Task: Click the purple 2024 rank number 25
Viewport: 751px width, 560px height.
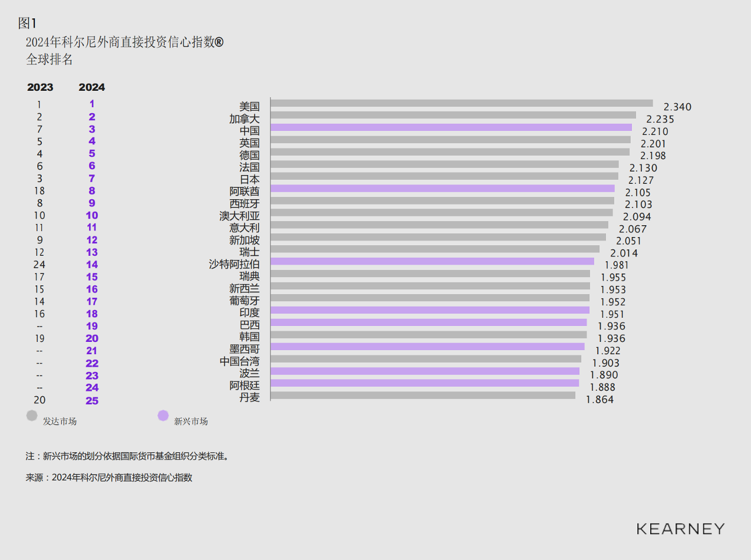Action: [92, 401]
